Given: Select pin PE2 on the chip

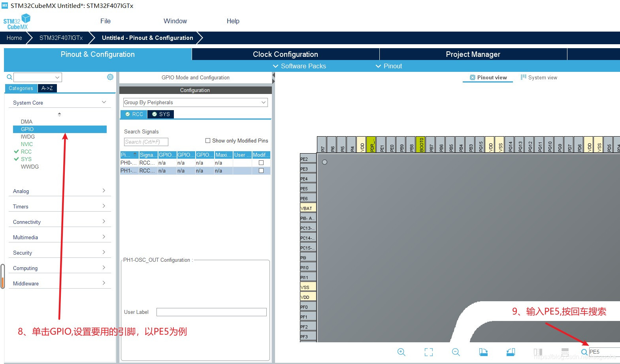Looking at the screenshot, I should pos(308,159).
